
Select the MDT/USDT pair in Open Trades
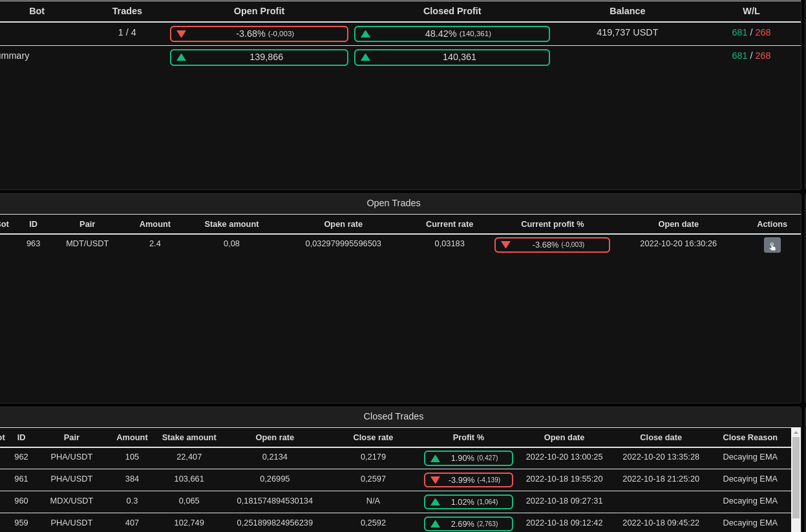click(x=87, y=244)
